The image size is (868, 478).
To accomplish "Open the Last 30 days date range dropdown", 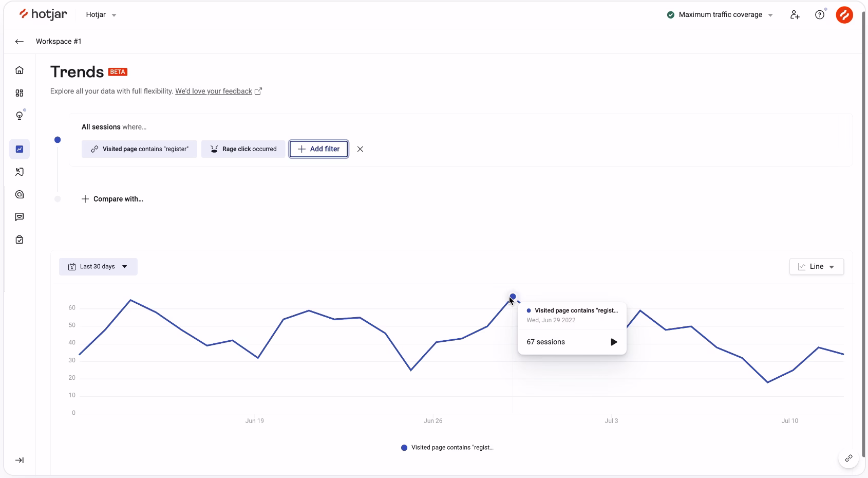I will (x=98, y=267).
